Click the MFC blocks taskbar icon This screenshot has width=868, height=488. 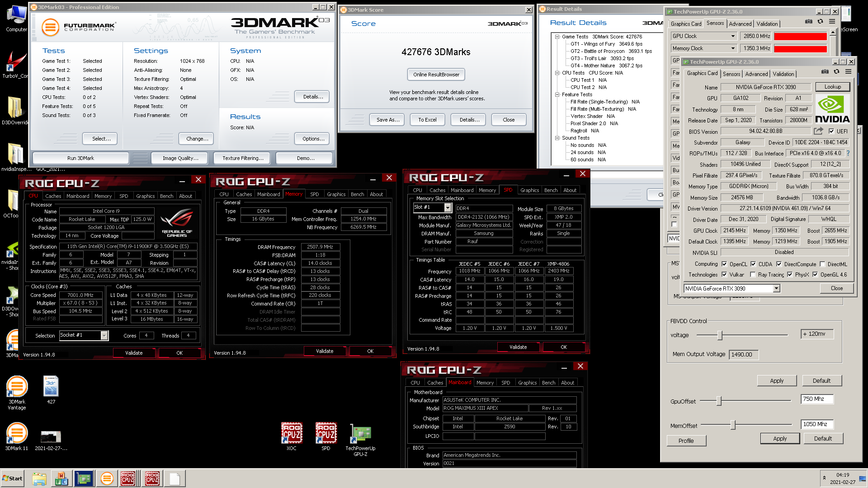coord(61,479)
